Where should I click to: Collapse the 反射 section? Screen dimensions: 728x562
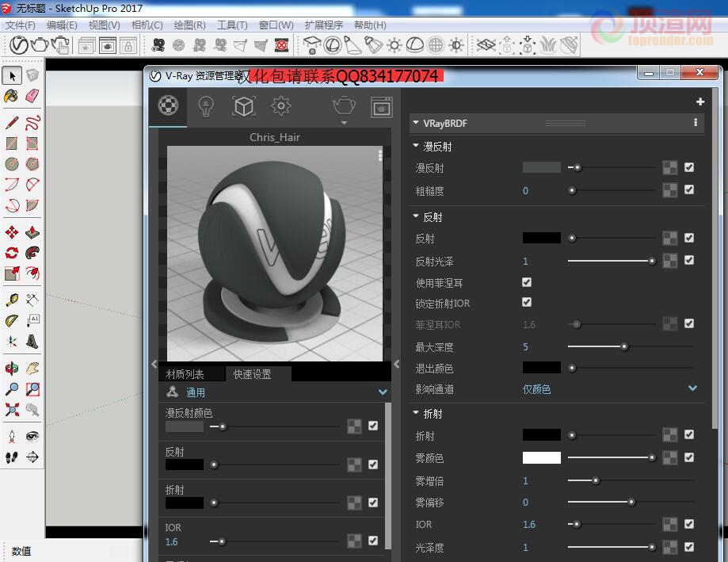tap(416, 216)
